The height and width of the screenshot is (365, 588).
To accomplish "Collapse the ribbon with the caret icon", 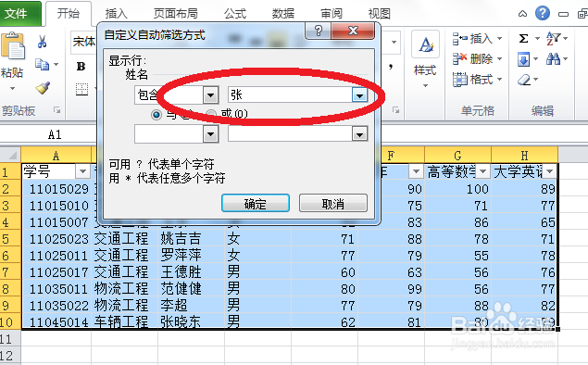I will click(x=522, y=14).
